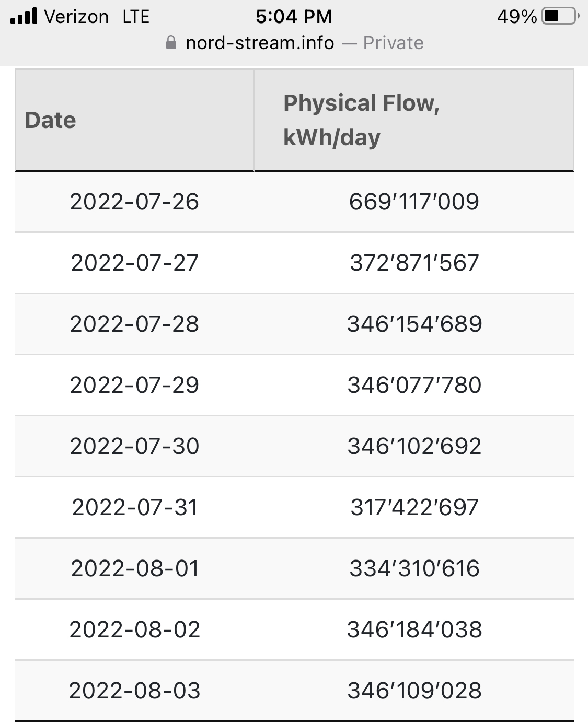Select the 2022-07-28 row date
The height and width of the screenshot is (723, 588).
[134, 324]
